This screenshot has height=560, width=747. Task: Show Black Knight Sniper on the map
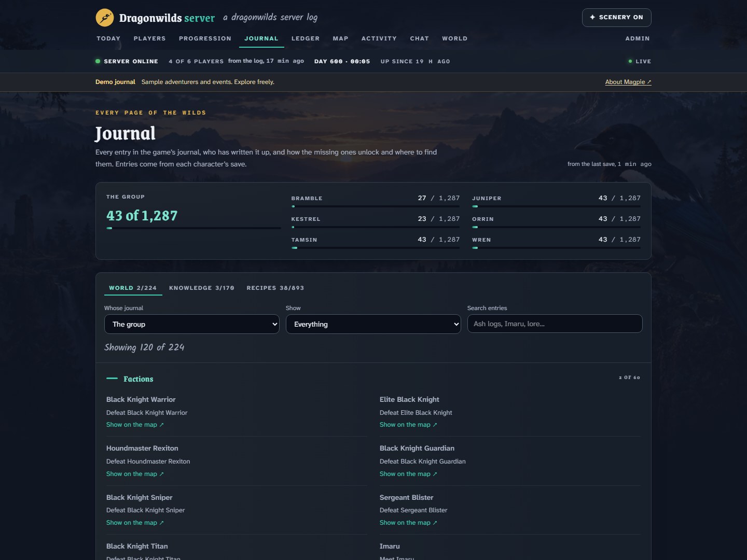click(135, 523)
